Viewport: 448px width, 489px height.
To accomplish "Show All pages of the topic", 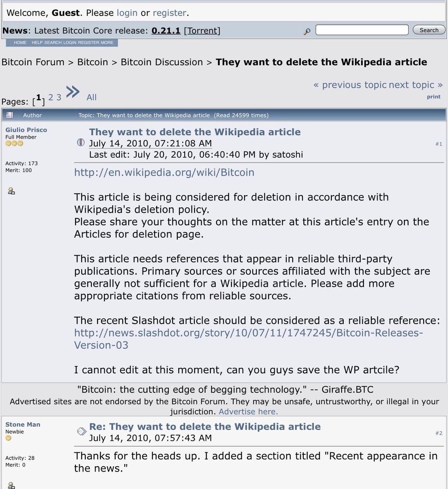I will coord(92,97).
